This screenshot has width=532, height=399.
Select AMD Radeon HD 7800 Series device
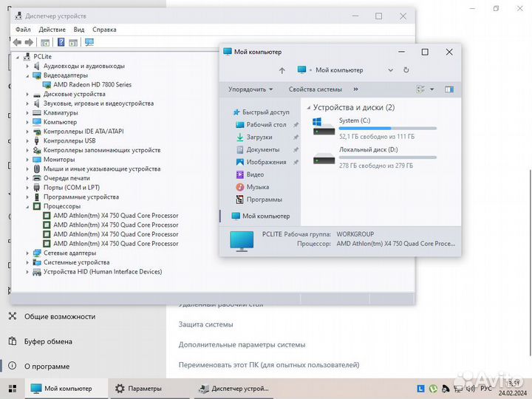click(x=92, y=84)
